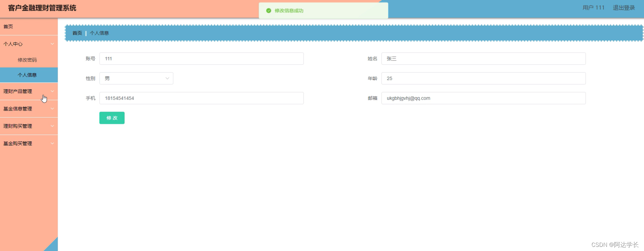The height and width of the screenshot is (251, 644).
Task: Click the green 修改 button
Action: point(112,118)
